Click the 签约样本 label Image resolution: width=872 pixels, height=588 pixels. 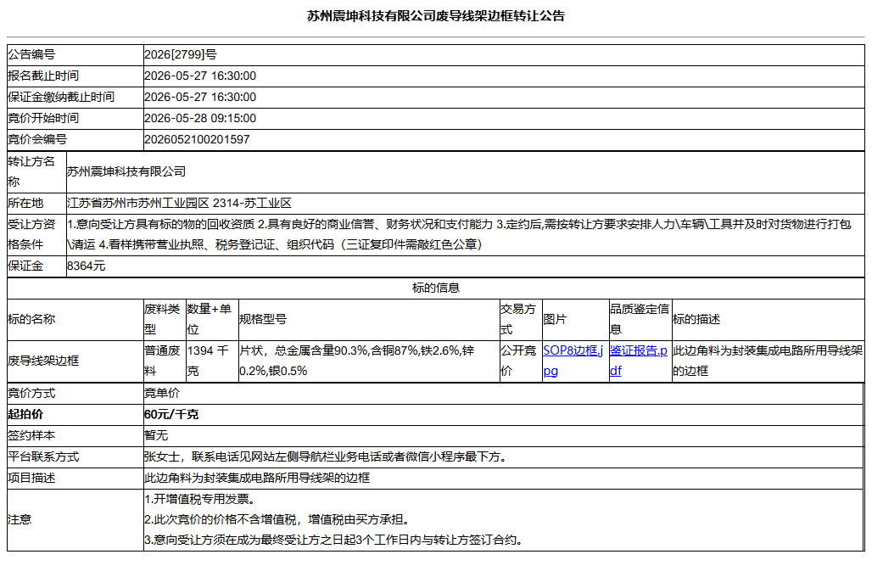click(31, 435)
